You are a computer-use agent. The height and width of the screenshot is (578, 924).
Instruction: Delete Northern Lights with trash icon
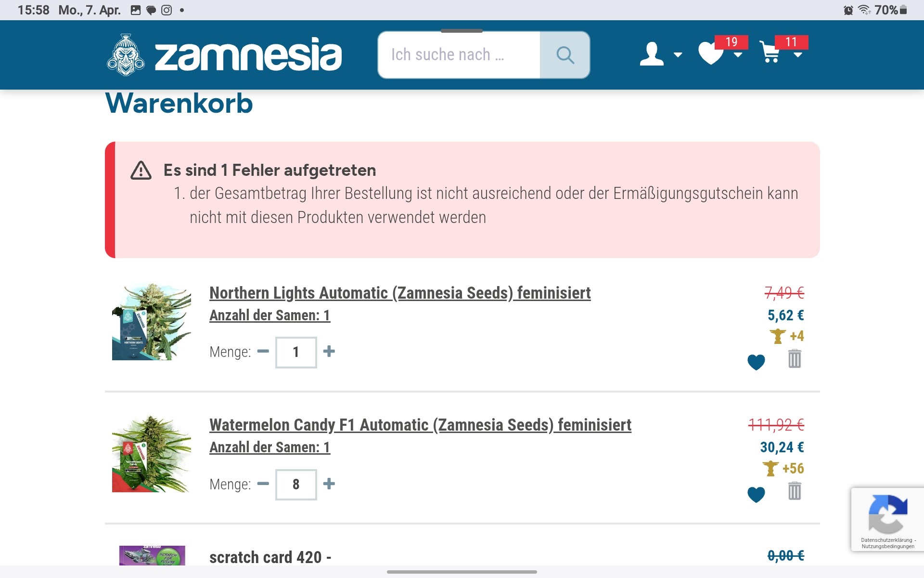point(795,359)
